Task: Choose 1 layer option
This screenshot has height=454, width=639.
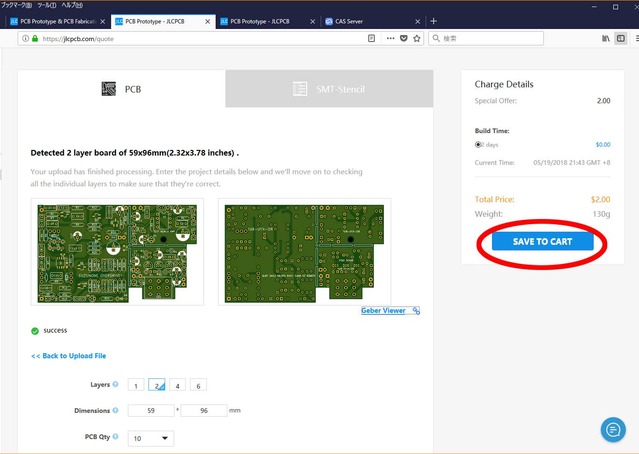Action: (136, 385)
